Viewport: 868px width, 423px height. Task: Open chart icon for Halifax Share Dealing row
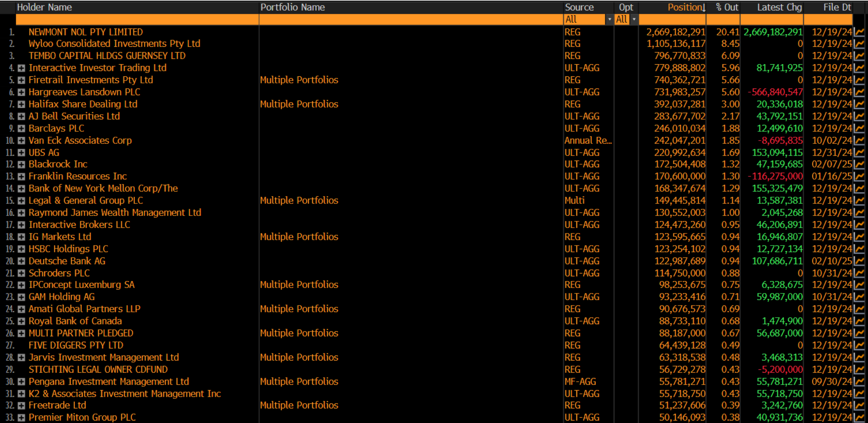coord(859,104)
